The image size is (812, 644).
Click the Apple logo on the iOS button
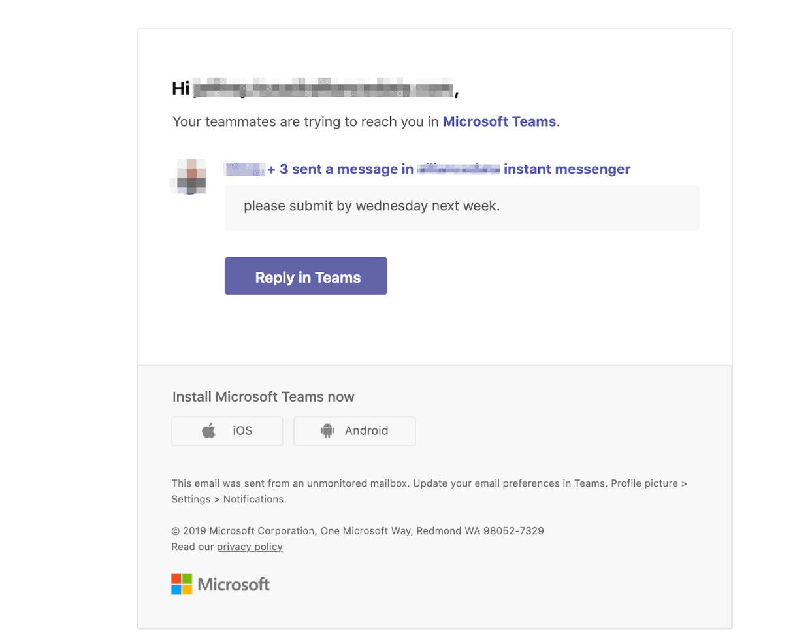208,430
